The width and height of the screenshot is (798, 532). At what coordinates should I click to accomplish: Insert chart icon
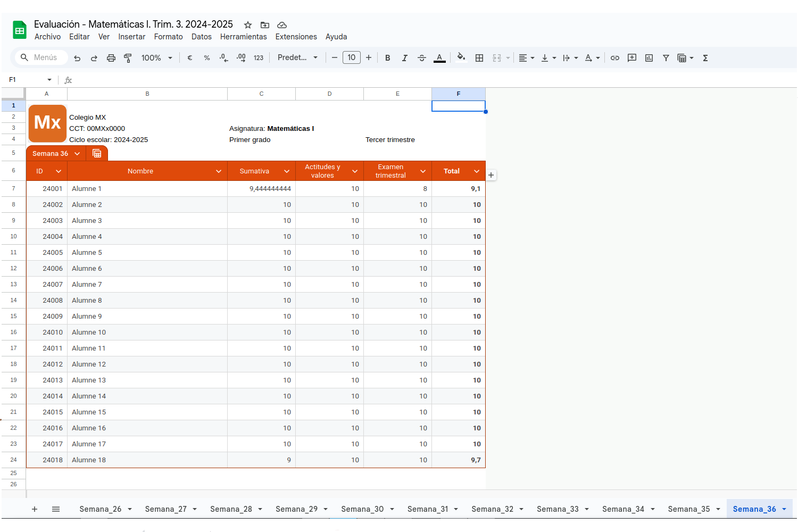[x=649, y=58]
